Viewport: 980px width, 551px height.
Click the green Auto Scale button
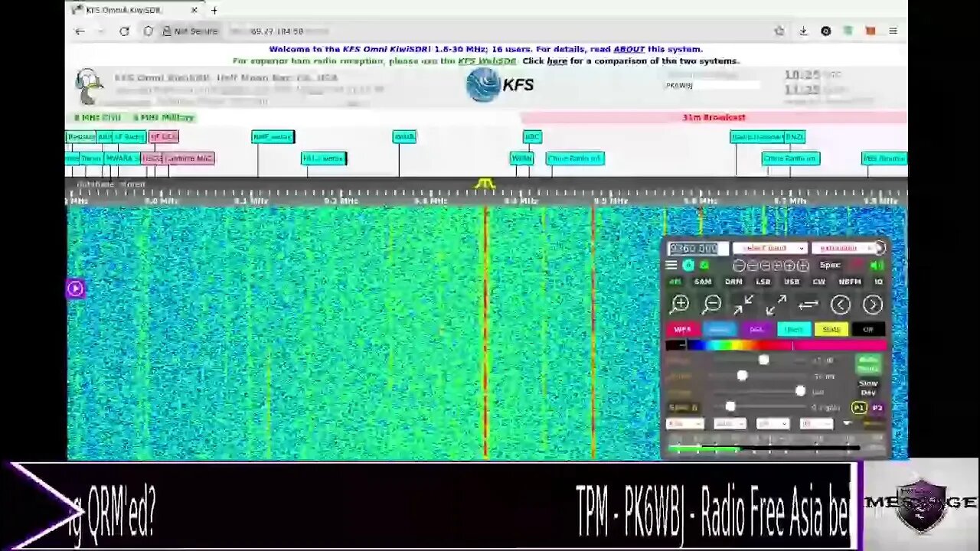click(868, 364)
